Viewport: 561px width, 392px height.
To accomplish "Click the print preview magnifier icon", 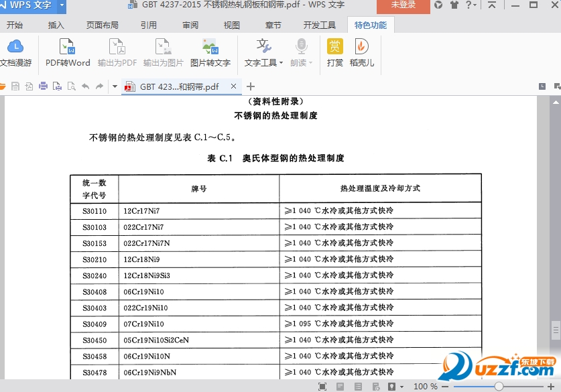I will click(72, 86).
